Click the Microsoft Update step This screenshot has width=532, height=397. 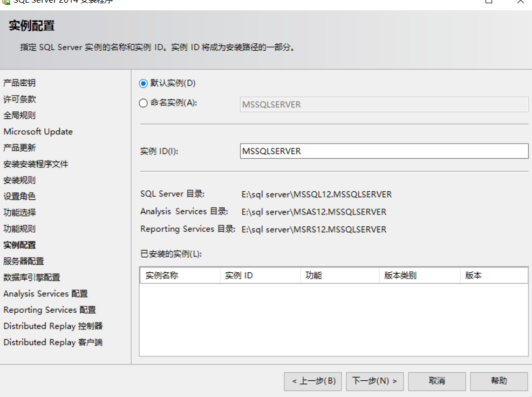click(38, 132)
